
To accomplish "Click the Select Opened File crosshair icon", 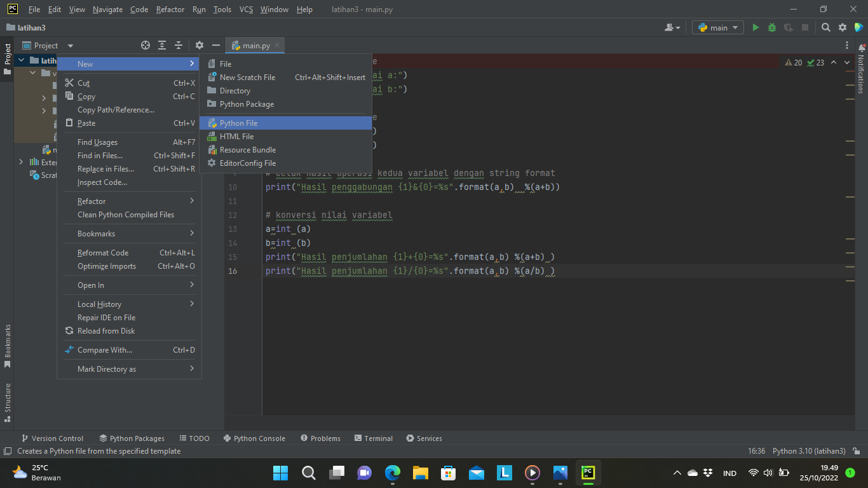I will (146, 45).
